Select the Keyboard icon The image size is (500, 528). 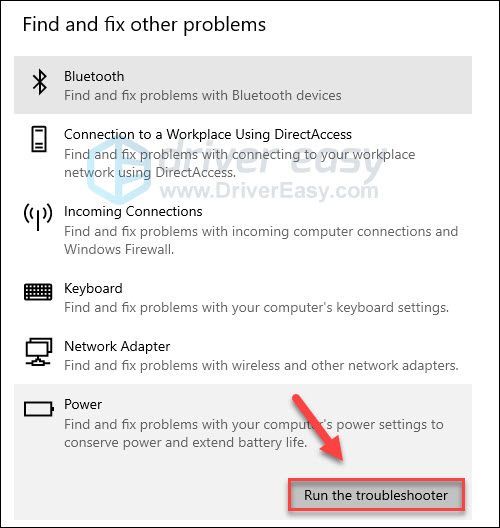(x=38, y=292)
